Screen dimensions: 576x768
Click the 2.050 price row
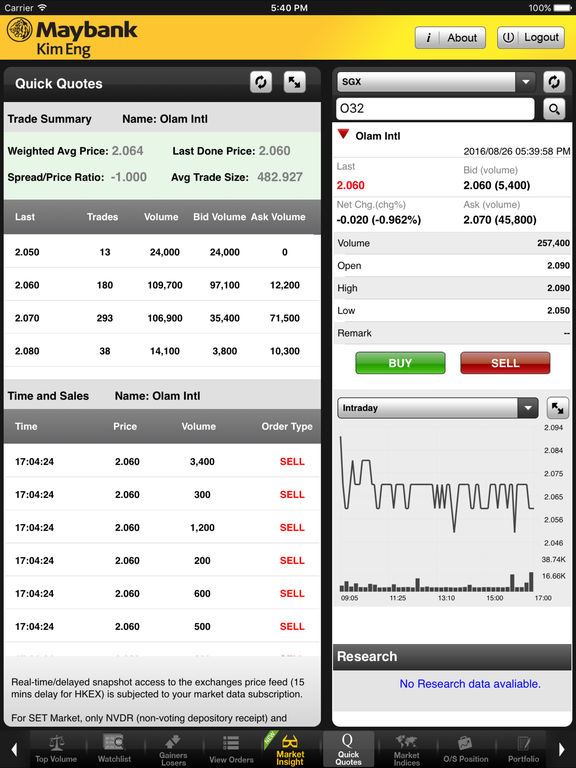[162, 252]
